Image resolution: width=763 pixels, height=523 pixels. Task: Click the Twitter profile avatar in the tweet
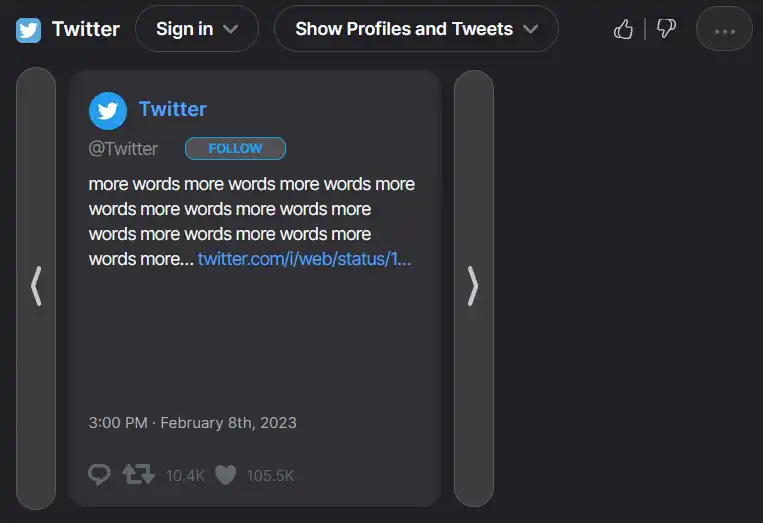pos(108,110)
